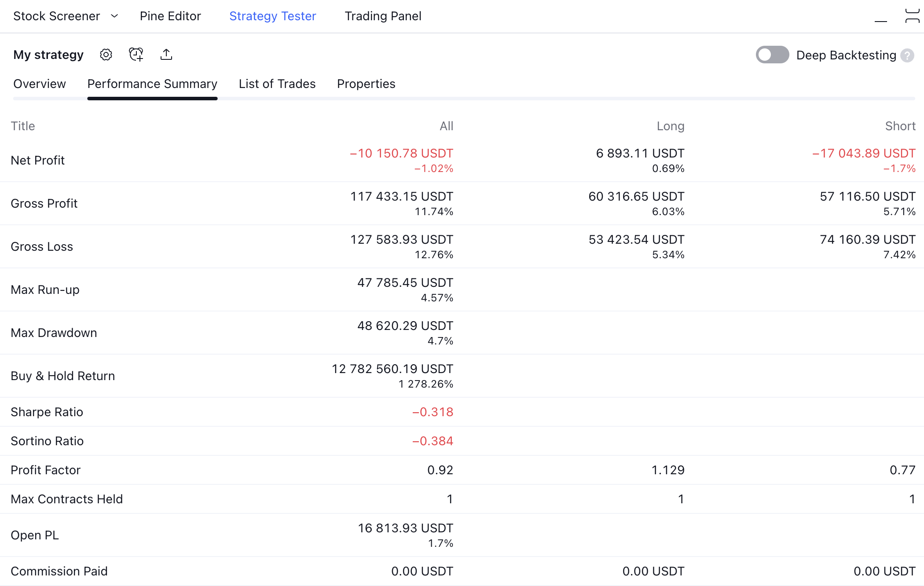Image resolution: width=924 pixels, height=586 pixels.
Task: Open the Properties tab
Action: pos(366,84)
